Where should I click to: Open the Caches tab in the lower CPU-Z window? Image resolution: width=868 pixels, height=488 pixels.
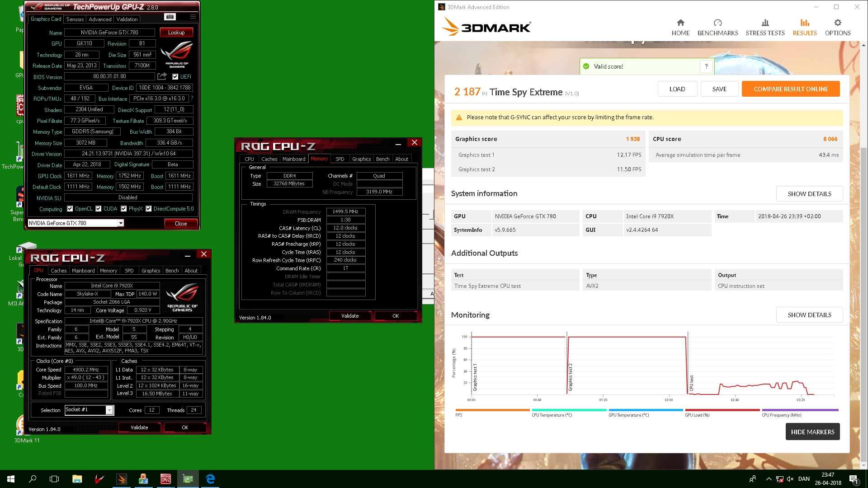click(x=59, y=271)
